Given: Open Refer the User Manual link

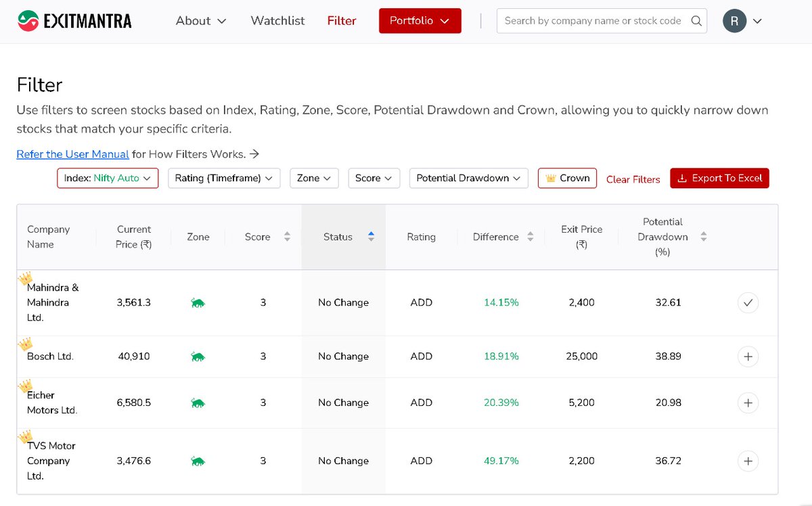Looking at the screenshot, I should click(x=72, y=154).
